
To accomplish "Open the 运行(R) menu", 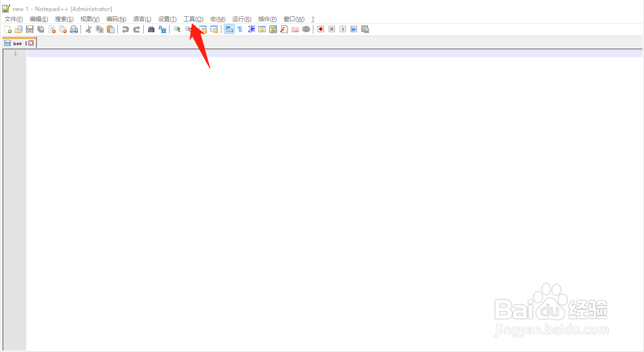I will pyautogui.click(x=242, y=19).
